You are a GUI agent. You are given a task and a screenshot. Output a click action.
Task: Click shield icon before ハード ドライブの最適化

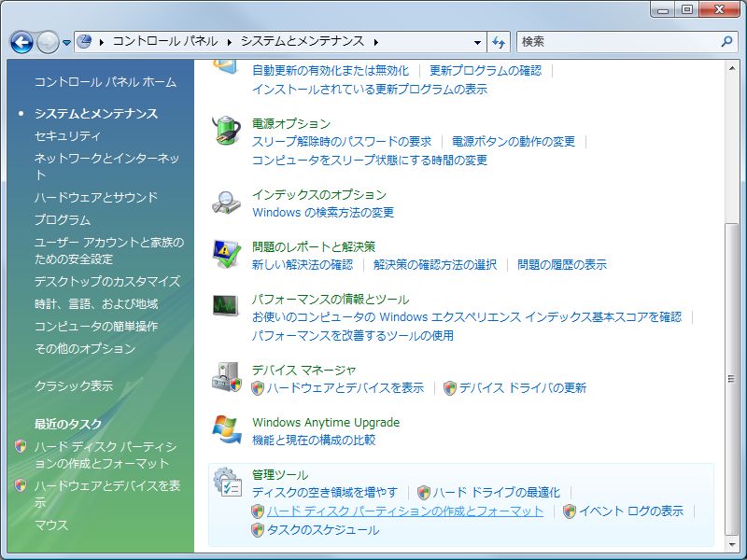pos(424,493)
